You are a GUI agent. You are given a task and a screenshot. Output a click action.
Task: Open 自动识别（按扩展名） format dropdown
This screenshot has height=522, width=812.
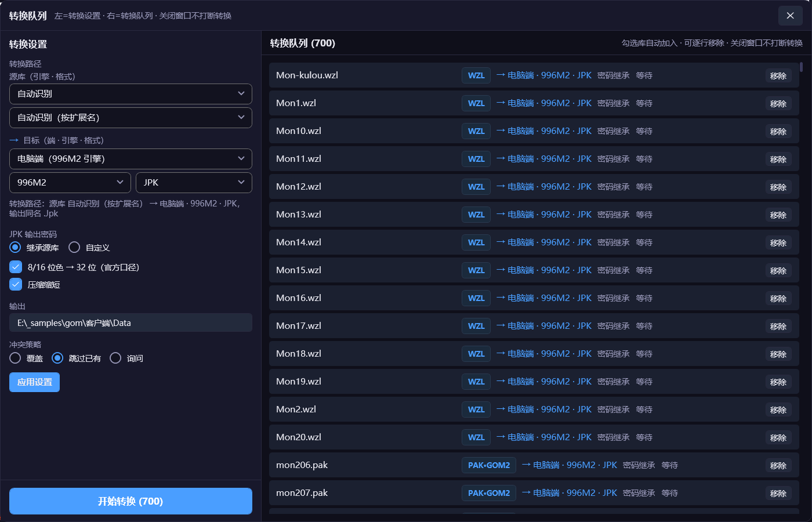pyautogui.click(x=130, y=118)
